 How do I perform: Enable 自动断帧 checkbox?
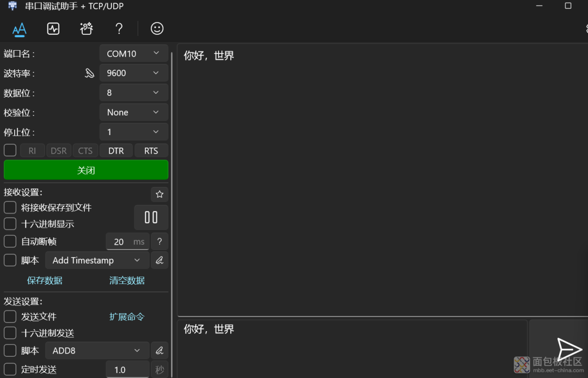[10, 241]
